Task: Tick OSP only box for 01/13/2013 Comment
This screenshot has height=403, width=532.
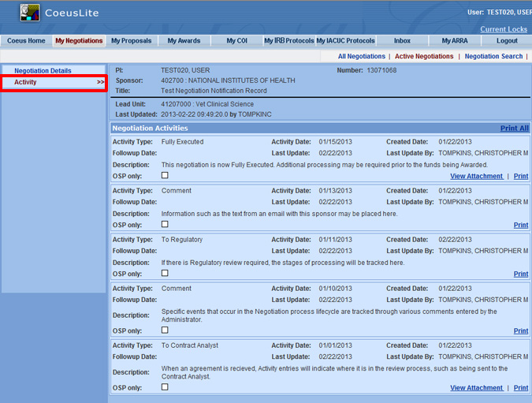Action: tap(165, 224)
